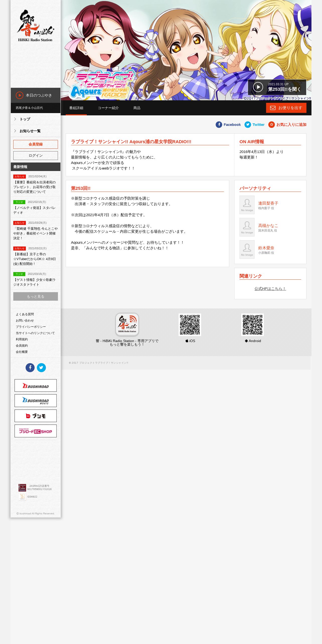Screen dimensions: 322x644
Task: Click the お気に入りに追加 text link
Action: 291,125
